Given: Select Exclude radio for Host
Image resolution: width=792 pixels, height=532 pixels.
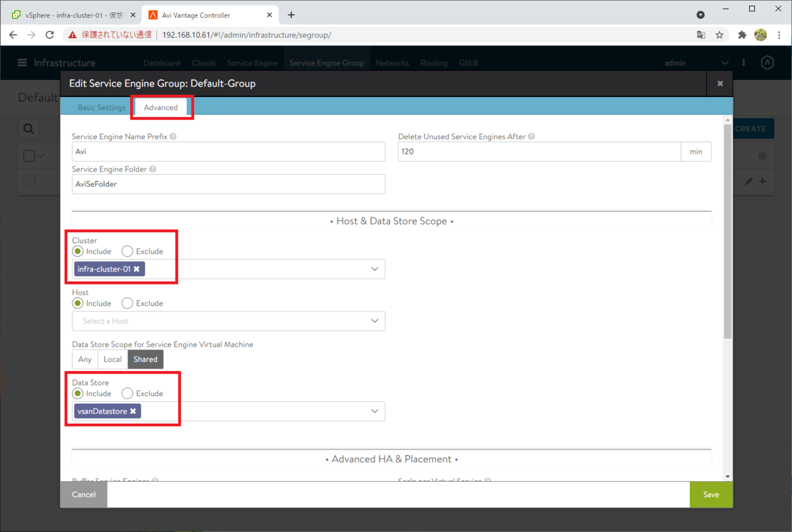Looking at the screenshot, I should click(127, 304).
